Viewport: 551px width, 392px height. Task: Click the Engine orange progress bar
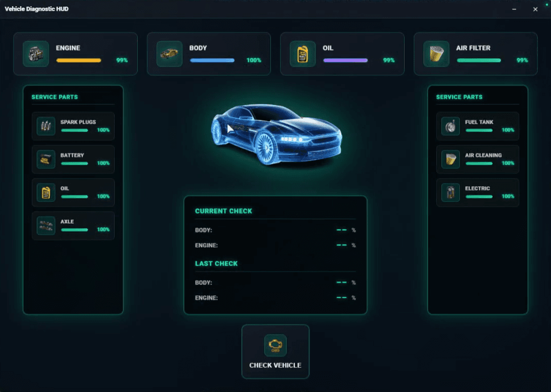pyautogui.click(x=79, y=60)
